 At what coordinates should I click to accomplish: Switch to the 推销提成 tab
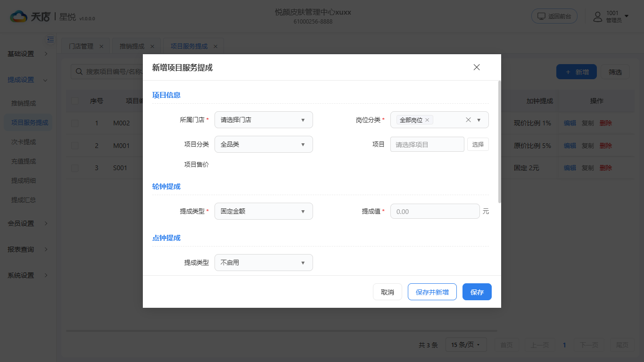click(x=132, y=46)
